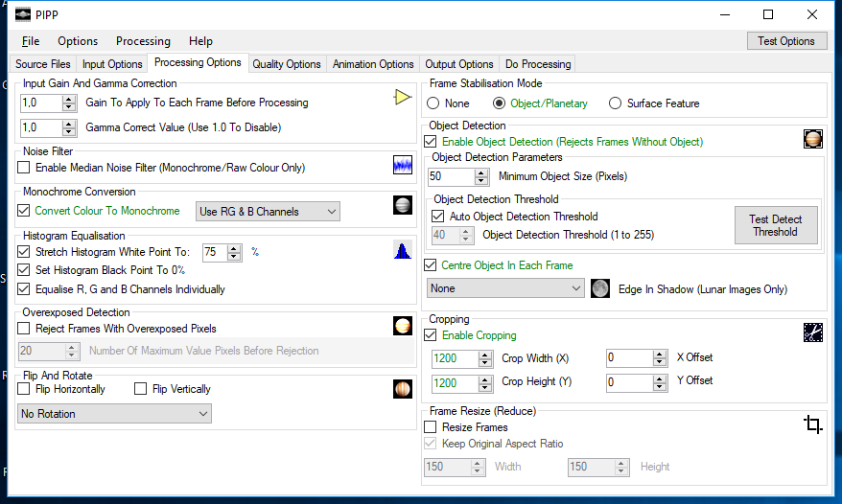Select None frame stabilisation mode
This screenshot has height=504, width=842.
[433, 103]
